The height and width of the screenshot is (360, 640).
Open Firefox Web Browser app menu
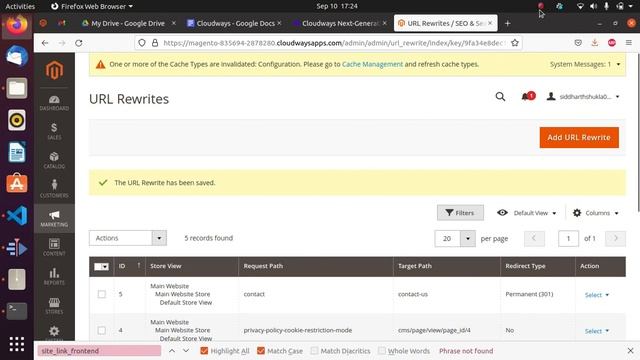[92, 6]
